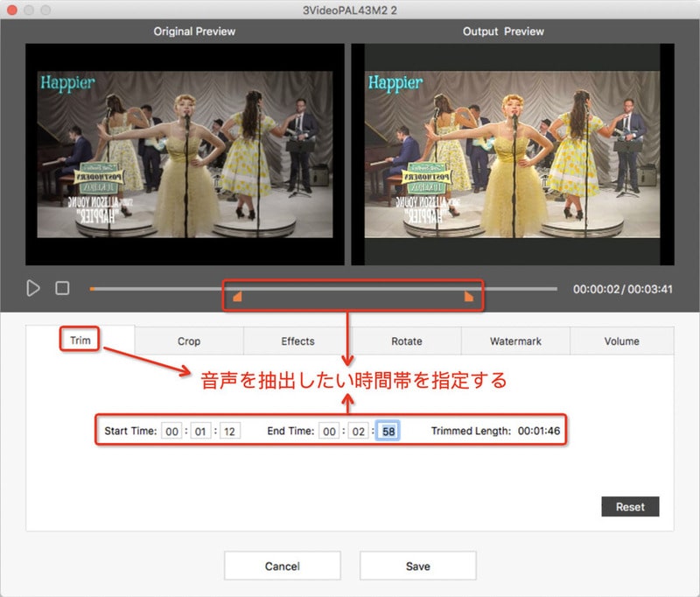Screen dimensions: 700x597
Task: Click the Start Time seconds field
Action: 230,431
